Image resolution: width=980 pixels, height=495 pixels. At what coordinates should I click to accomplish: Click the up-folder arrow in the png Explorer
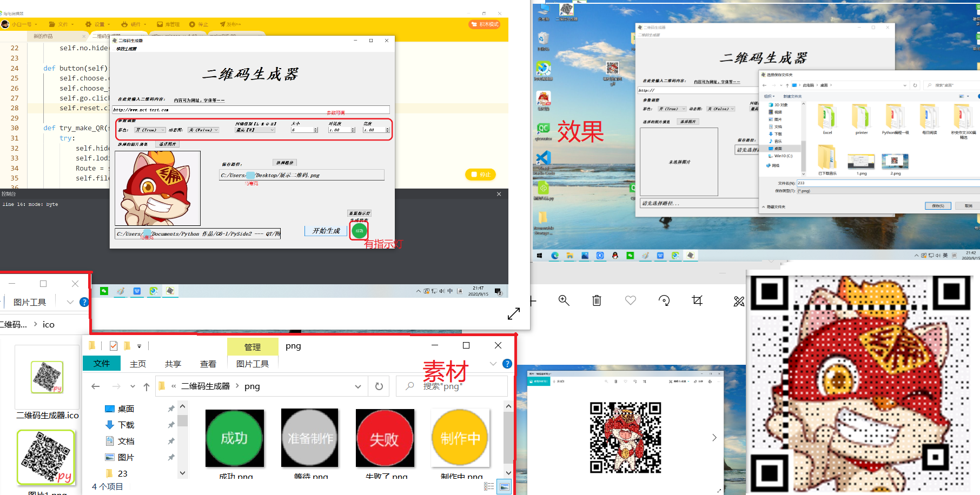[147, 386]
